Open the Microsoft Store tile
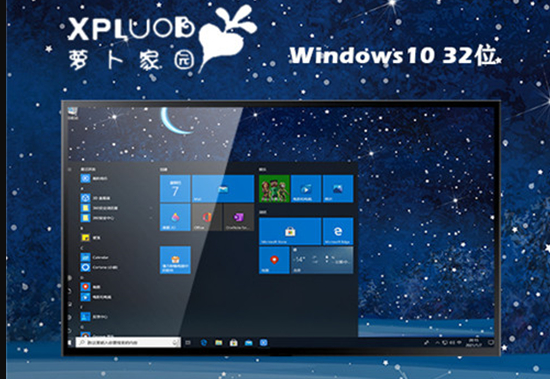Viewport: 550px width, 379px height. click(x=290, y=231)
